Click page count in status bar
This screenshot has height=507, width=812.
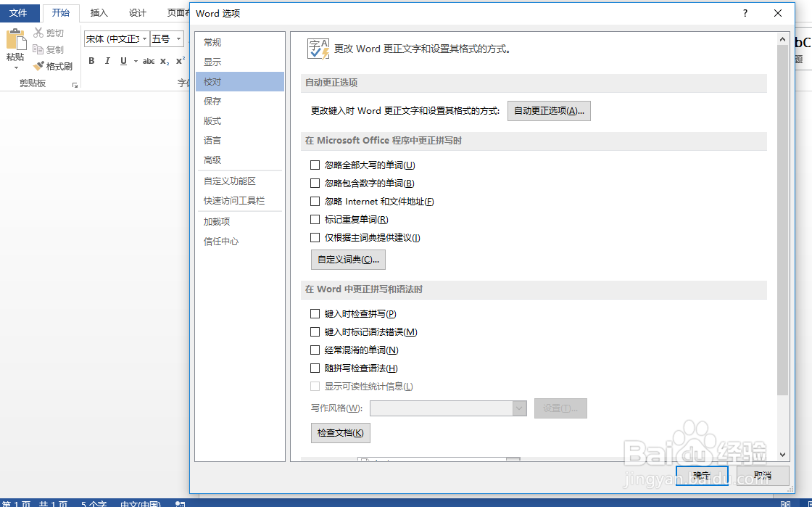point(35,503)
